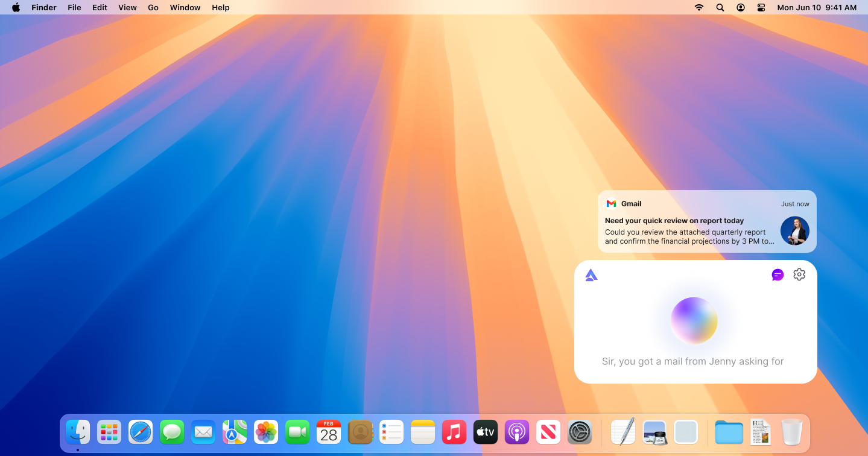Open the chat bubble icon in assistant widget
This screenshot has height=456, width=868.
[x=778, y=275]
